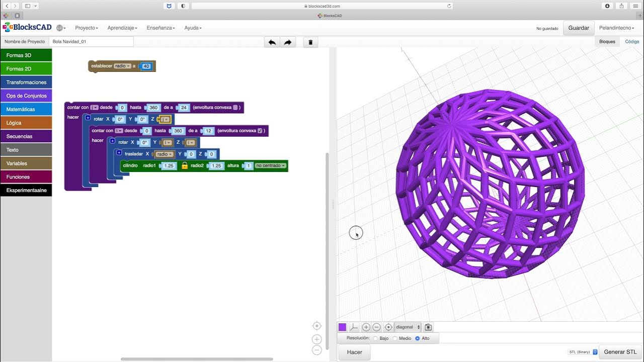Open radio variable dropdown in trasladar block
The image size is (644, 362).
[x=164, y=154]
